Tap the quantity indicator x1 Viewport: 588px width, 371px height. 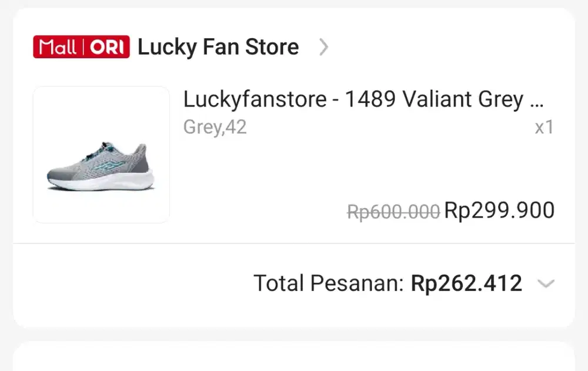(543, 127)
